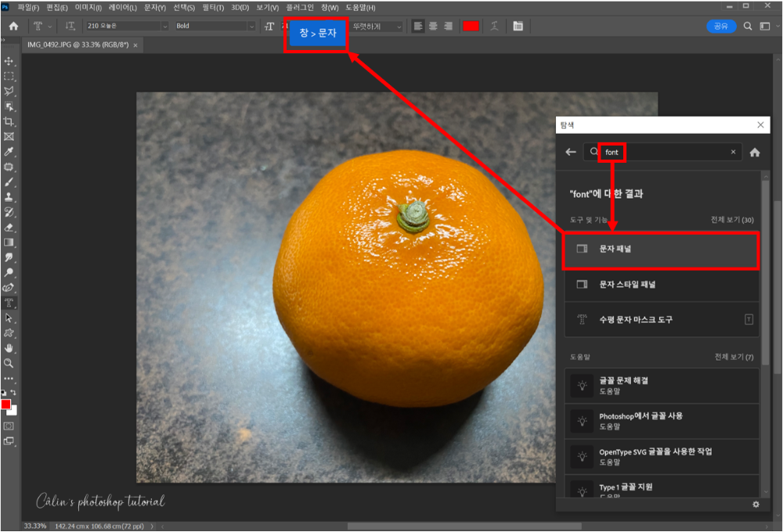Select the Path Selection tool

(x=9, y=318)
